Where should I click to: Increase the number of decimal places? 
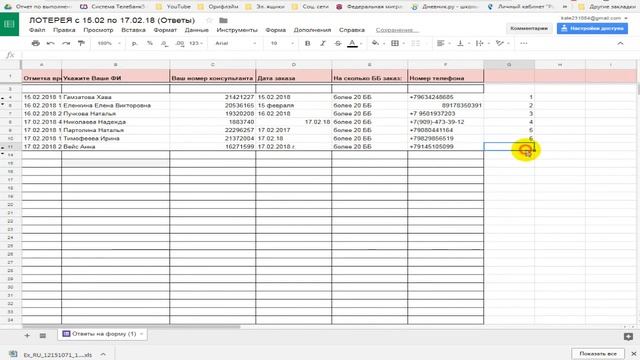[x=179, y=43]
